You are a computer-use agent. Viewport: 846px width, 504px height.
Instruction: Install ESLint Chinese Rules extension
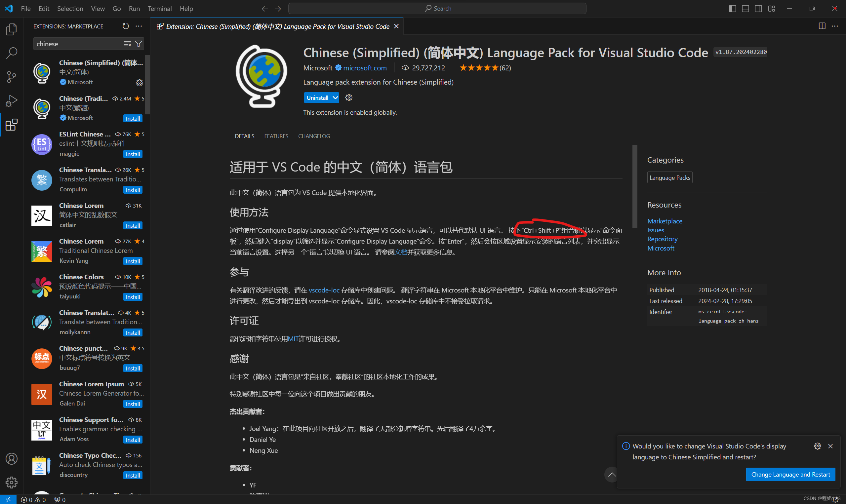tap(133, 154)
